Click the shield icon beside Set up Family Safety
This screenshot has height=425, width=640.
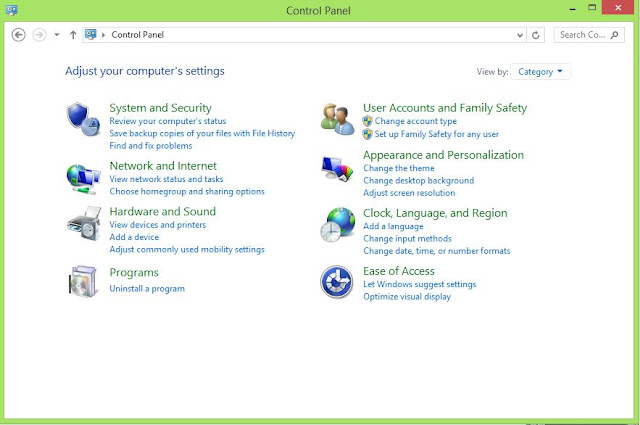pyautogui.click(x=367, y=134)
